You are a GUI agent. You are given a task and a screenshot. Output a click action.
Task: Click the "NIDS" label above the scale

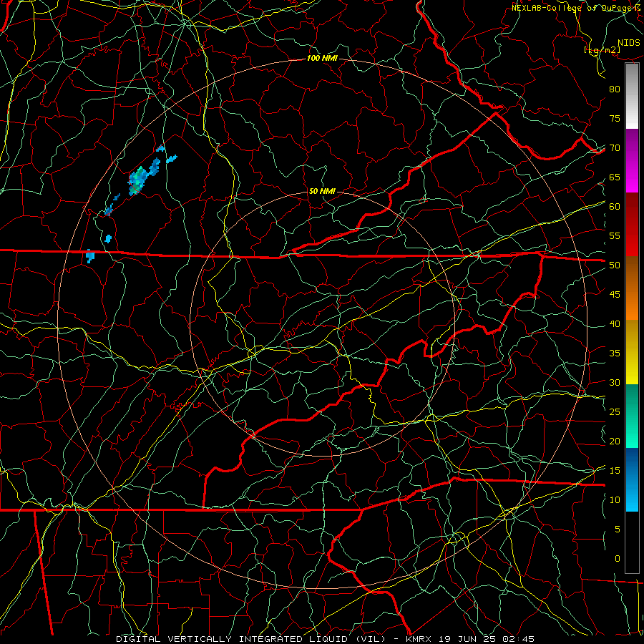tap(629, 43)
